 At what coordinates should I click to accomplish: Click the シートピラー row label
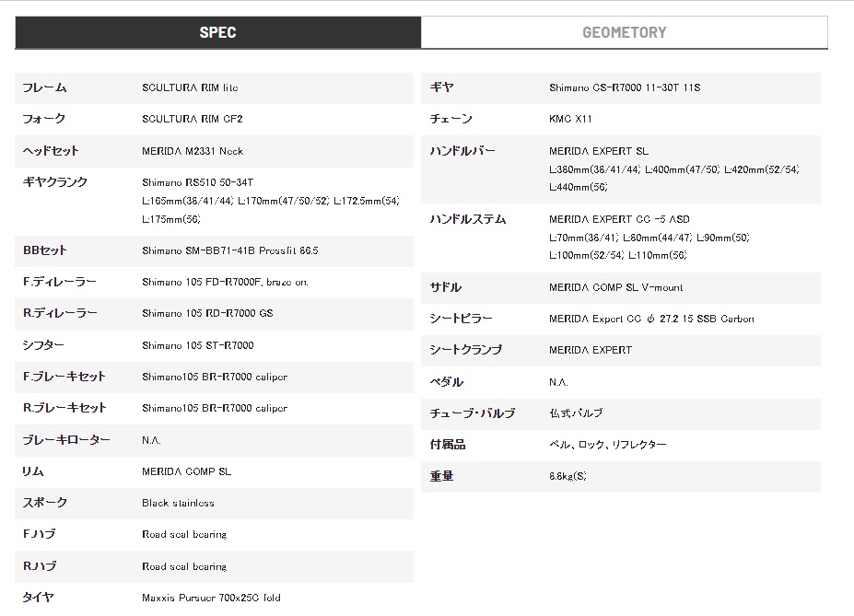(x=461, y=319)
